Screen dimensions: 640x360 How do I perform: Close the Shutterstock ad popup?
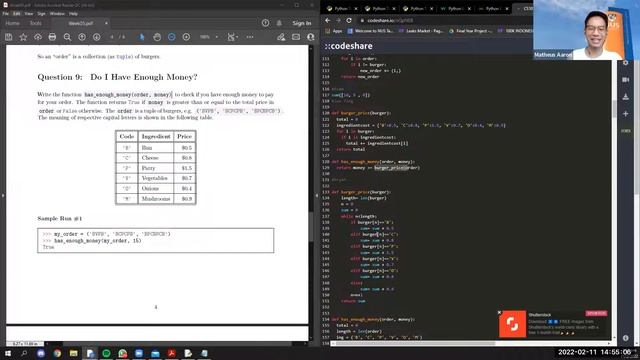point(499,313)
